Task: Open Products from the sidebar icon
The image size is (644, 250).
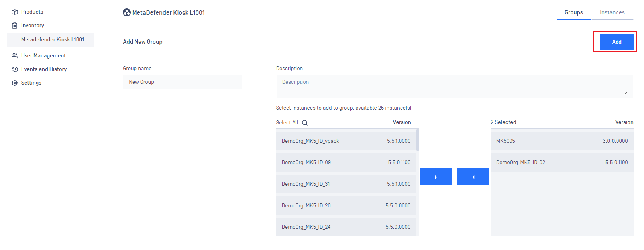Action: (x=15, y=12)
